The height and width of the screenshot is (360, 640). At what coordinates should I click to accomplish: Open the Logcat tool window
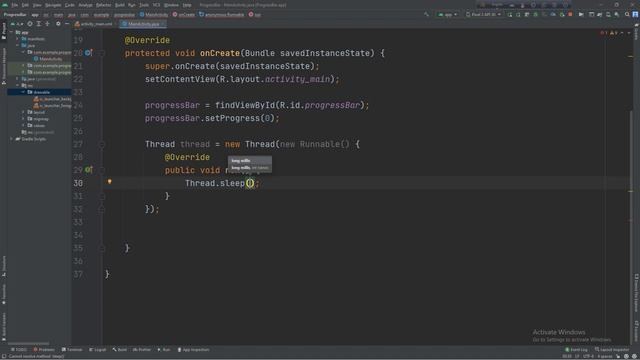[x=98, y=350]
